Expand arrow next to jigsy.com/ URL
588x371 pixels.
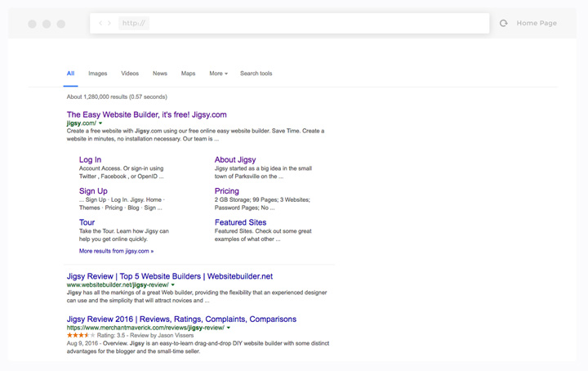coord(100,123)
